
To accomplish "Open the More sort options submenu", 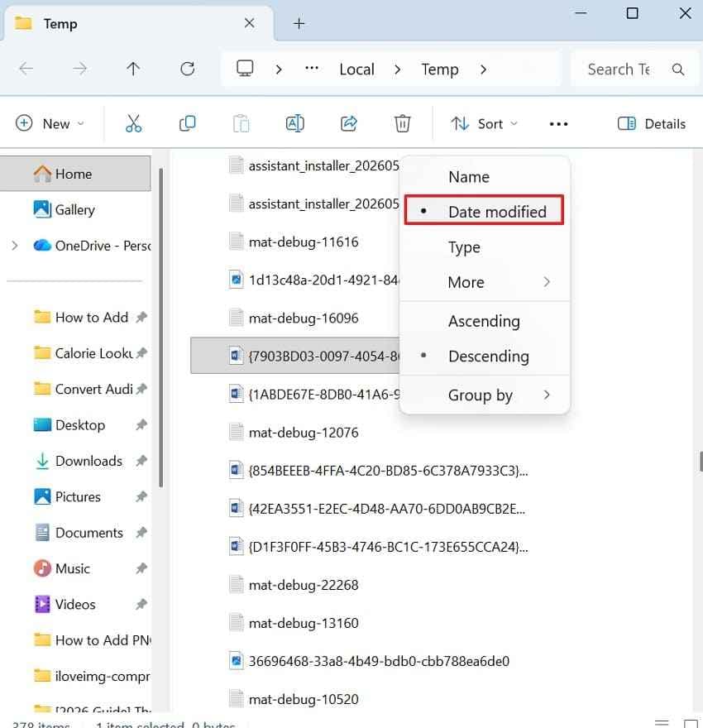I will (x=485, y=282).
